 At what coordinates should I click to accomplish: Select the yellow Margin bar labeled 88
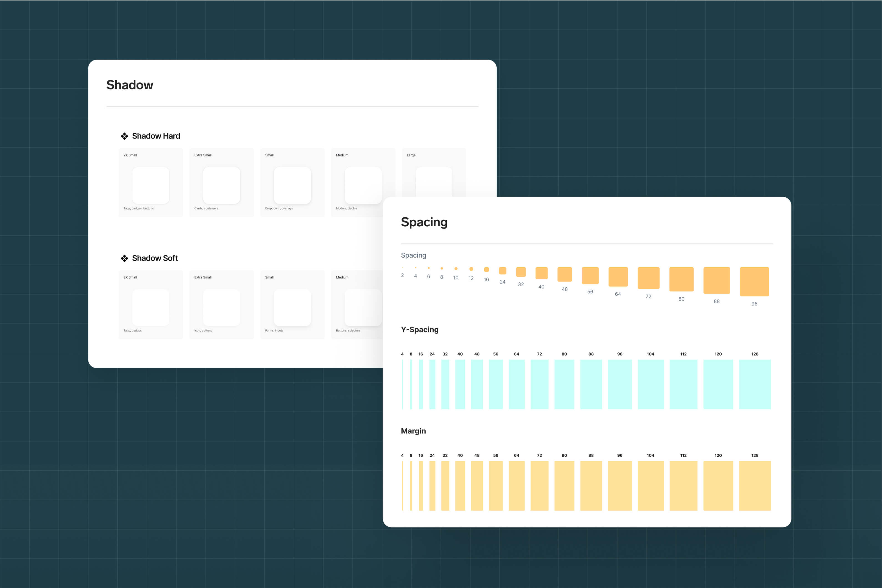click(x=591, y=486)
